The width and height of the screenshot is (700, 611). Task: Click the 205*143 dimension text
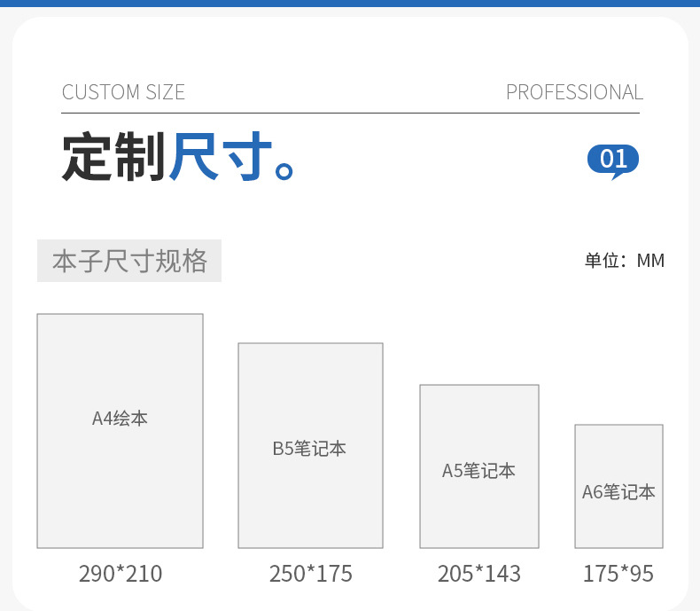click(479, 574)
